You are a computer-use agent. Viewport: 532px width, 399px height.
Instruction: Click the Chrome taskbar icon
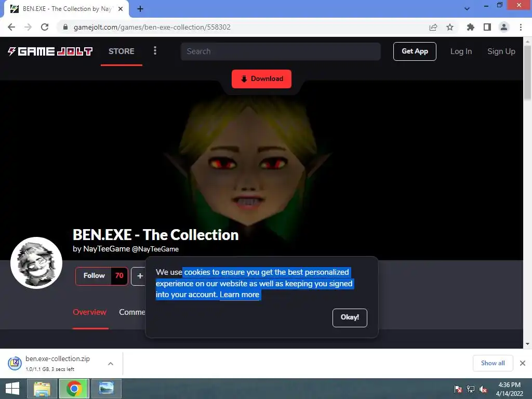click(x=74, y=389)
